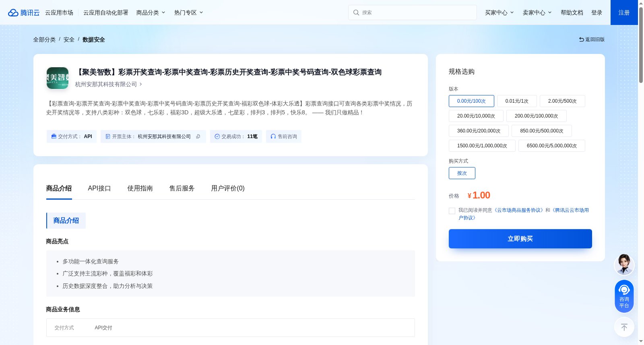Screen dimensions: 644x345
Task: Go to 云应用自动化部署 page
Action: pyautogui.click(x=106, y=12)
